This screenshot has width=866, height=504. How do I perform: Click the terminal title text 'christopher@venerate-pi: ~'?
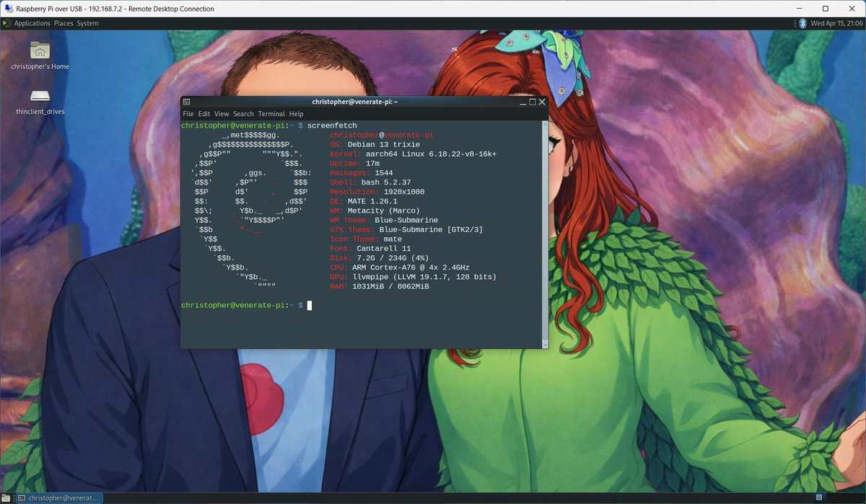coord(355,102)
